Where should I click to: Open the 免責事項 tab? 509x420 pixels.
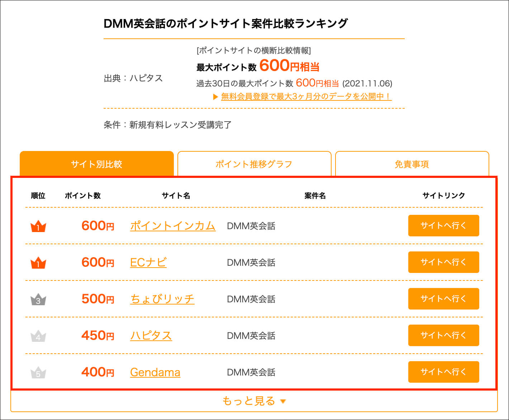coord(412,164)
